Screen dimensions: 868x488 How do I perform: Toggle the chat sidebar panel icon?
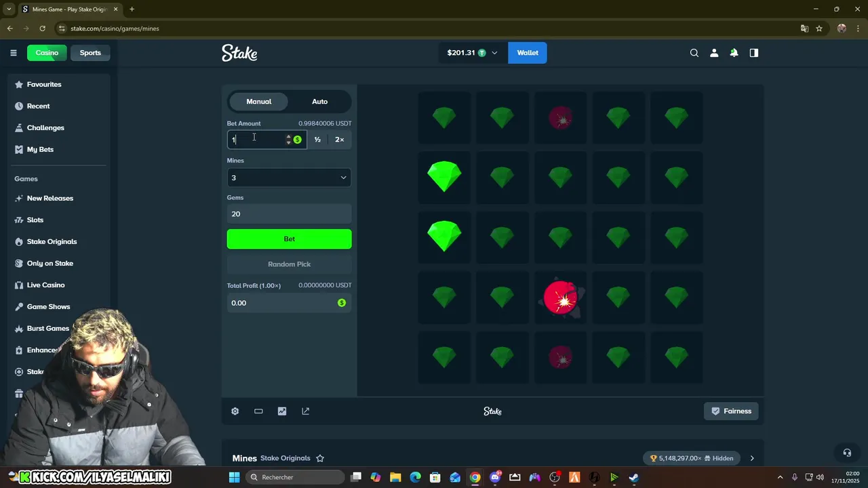[x=753, y=53]
